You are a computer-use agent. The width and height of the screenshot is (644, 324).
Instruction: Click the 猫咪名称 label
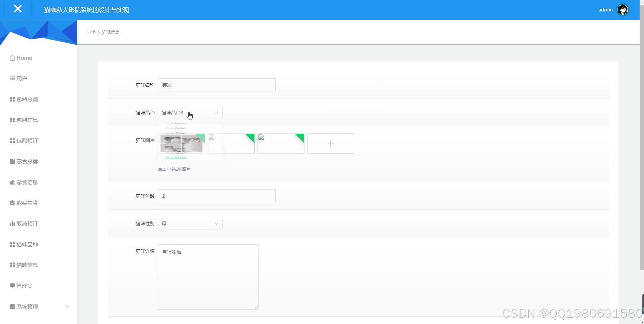[145, 85]
